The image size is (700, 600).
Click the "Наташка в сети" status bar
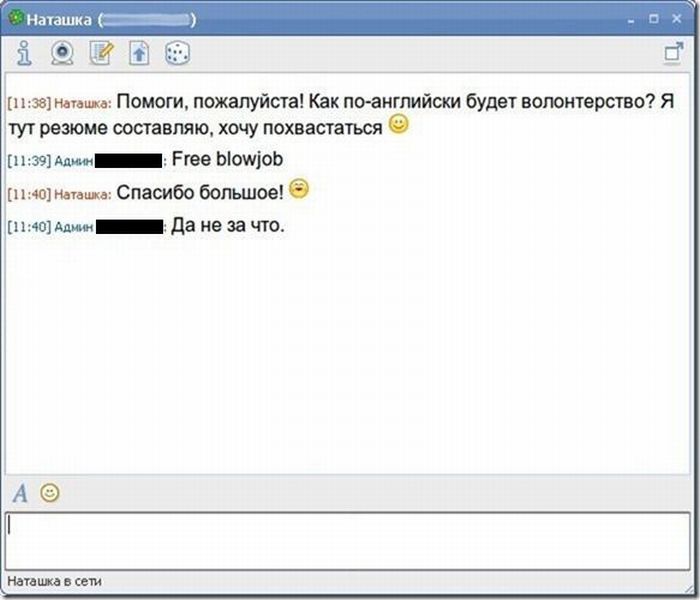[x=55, y=581]
